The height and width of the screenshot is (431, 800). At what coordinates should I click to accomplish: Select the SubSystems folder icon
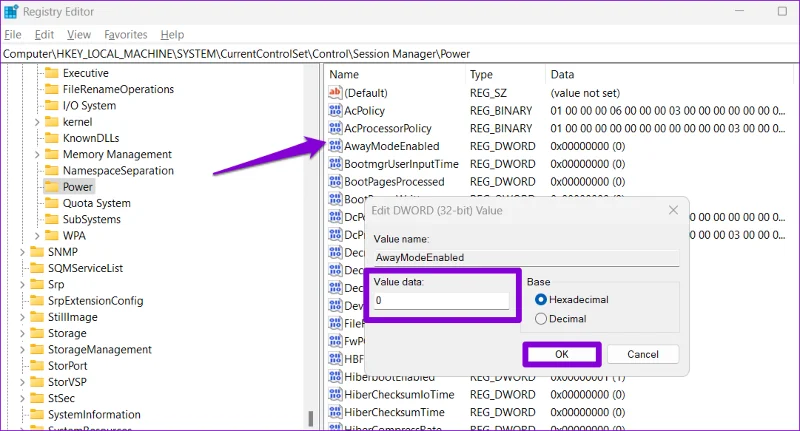click(x=52, y=219)
